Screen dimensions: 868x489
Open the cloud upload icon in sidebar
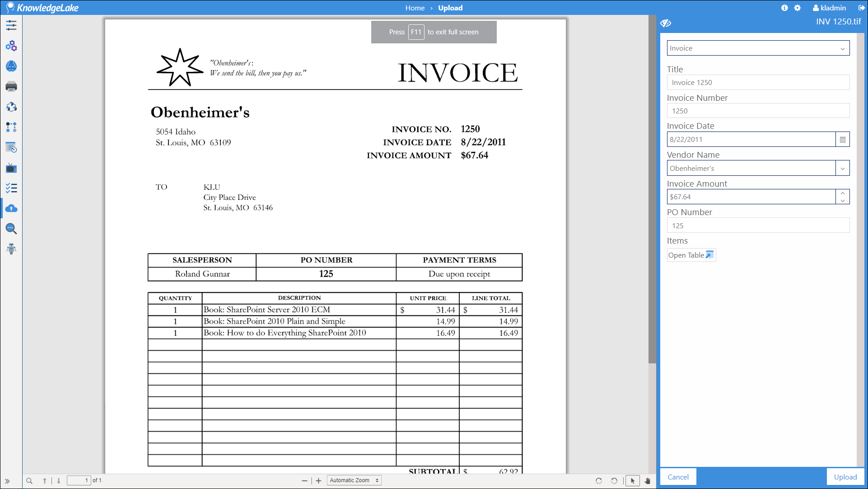(x=11, y=208)
